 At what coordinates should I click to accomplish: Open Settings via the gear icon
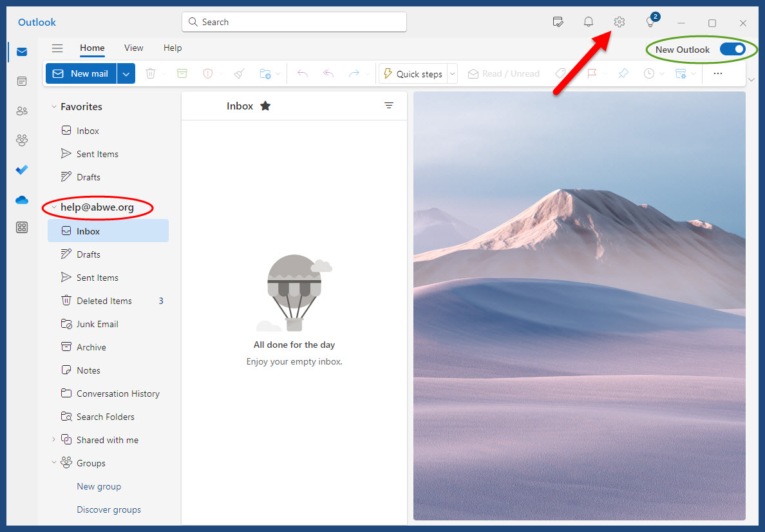click(619, 22)
